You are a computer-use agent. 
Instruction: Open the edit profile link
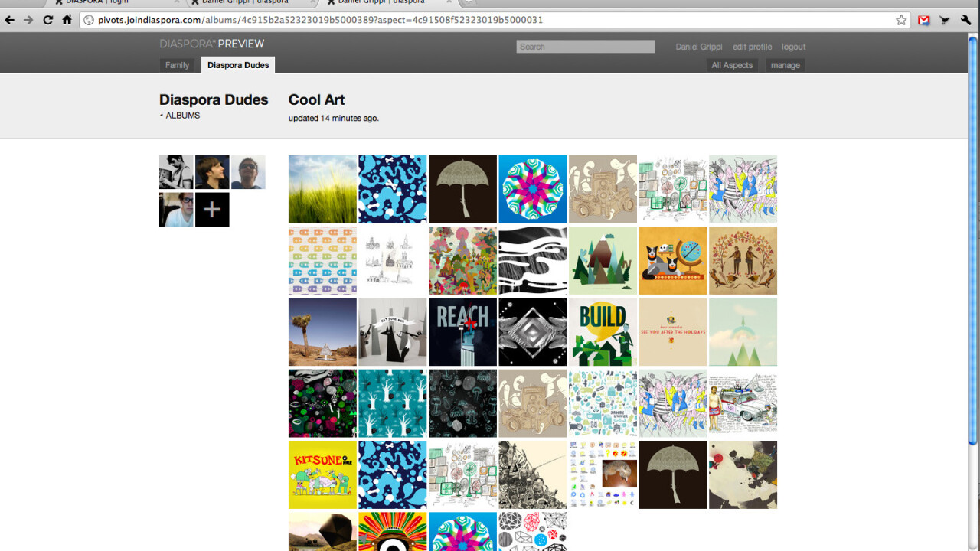click(752, 47)
